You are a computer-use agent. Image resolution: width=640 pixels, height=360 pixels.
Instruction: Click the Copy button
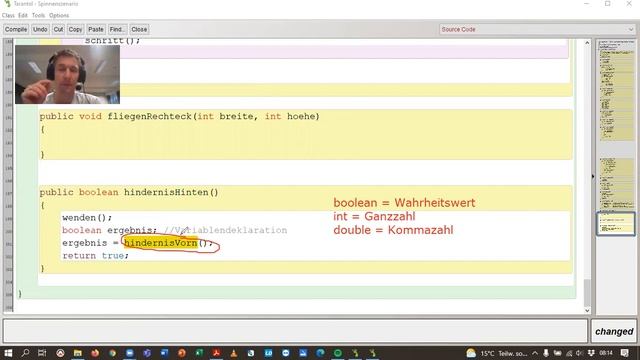pyautogui.click(x=75, y=29)
